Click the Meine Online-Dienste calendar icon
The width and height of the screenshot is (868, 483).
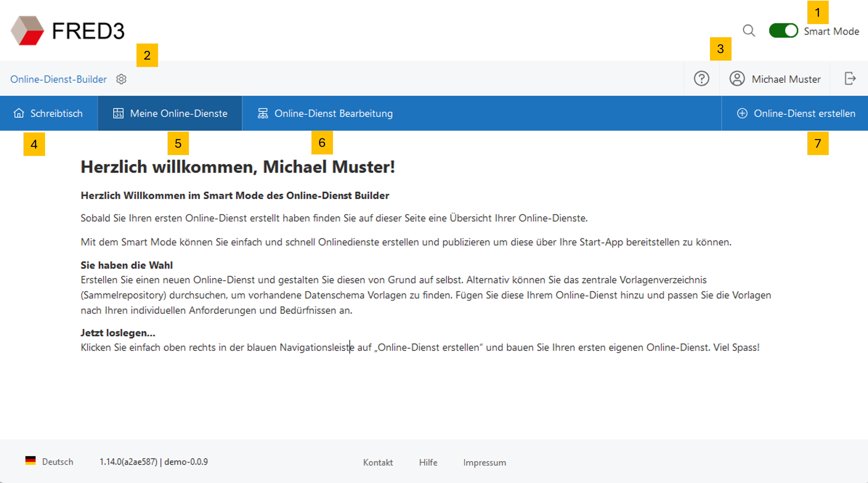click(118, 113)
